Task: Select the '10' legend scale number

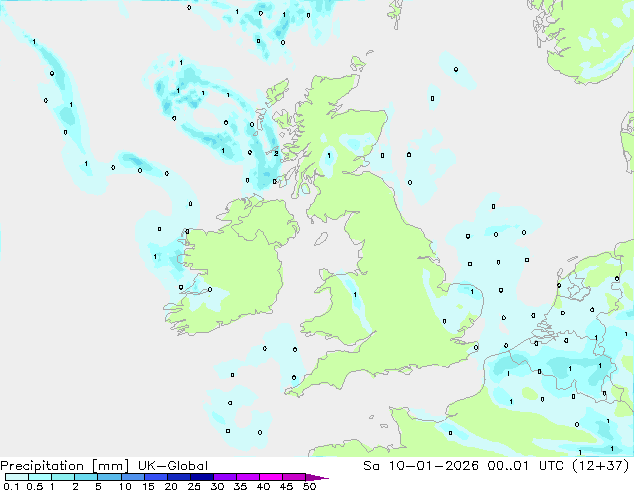Action: click(125, 486)
